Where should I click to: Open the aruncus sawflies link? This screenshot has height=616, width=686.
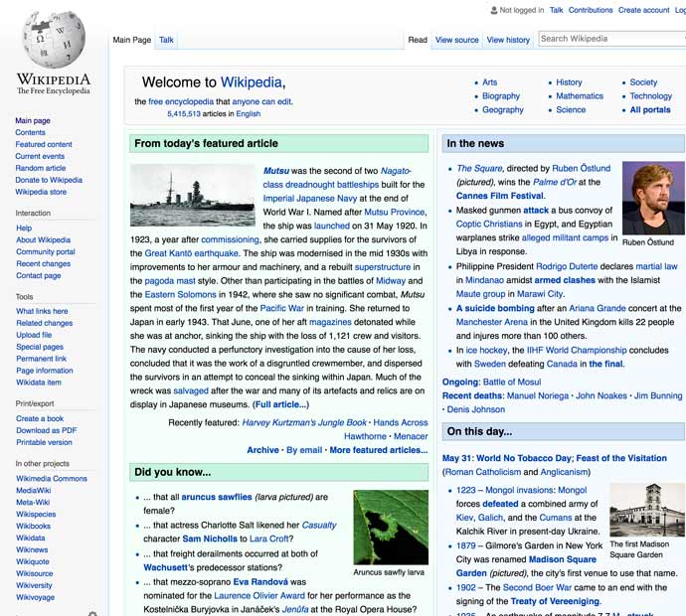[217, 497]
